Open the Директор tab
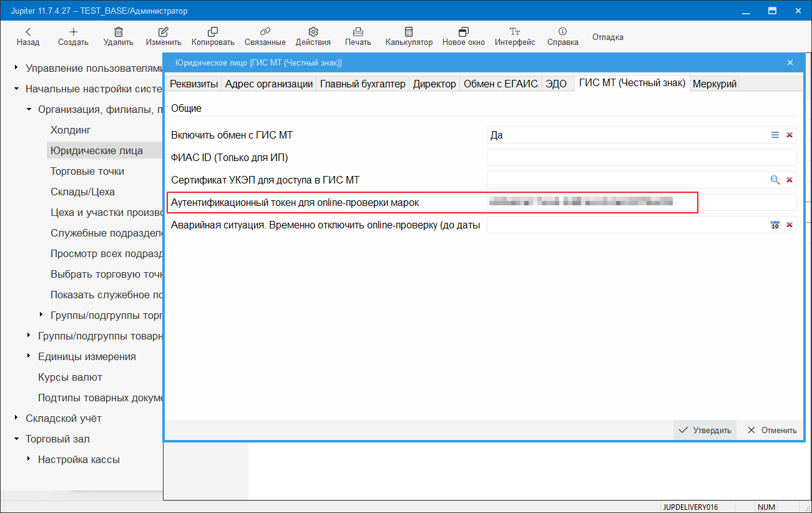 tap(434, 84)
